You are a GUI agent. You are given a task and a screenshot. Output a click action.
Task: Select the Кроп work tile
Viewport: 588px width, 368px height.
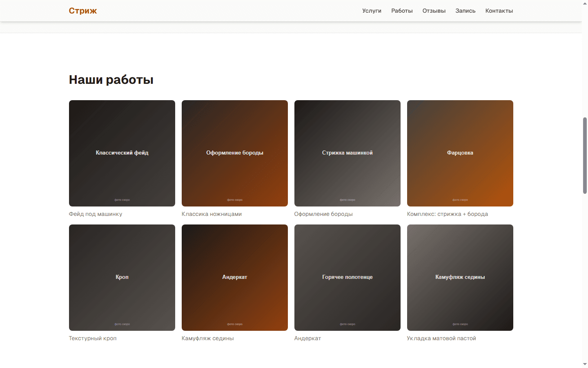(x=122, y=278)
